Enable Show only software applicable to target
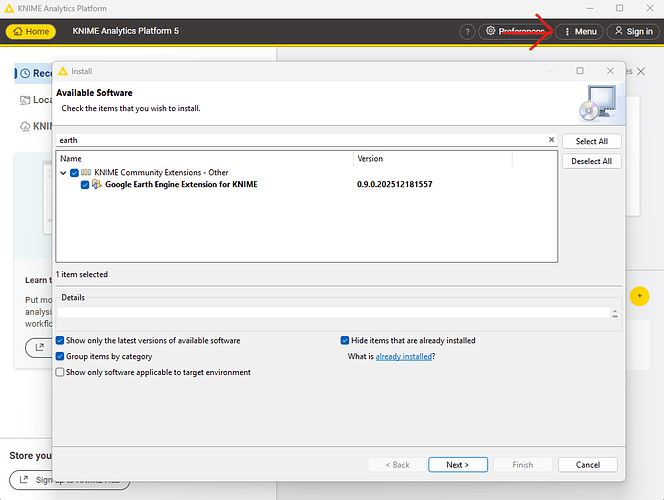The image size is (664, 500). pyautogui.click(x=61, y=372)
